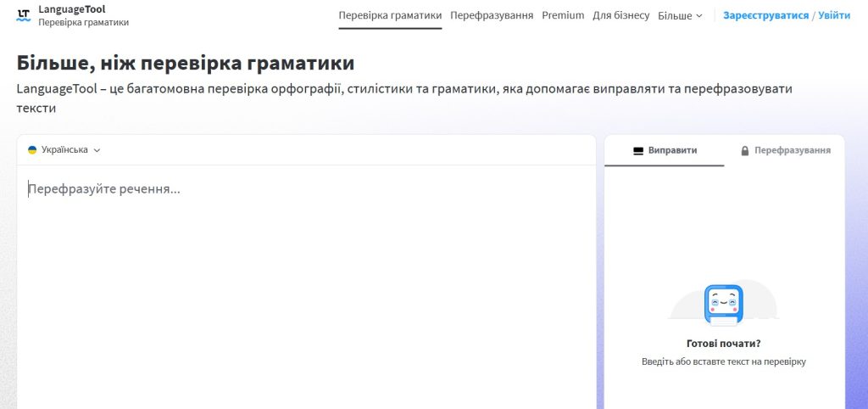Focus the Перефразуйте речення text area
The height and width of the screenshot is (409, 868).
306,255
